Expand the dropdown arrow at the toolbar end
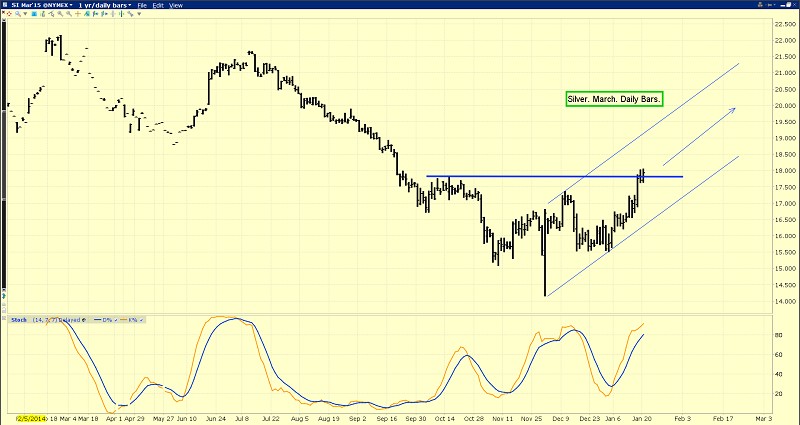This screenshot has height=425, width=800. [139, 14]
